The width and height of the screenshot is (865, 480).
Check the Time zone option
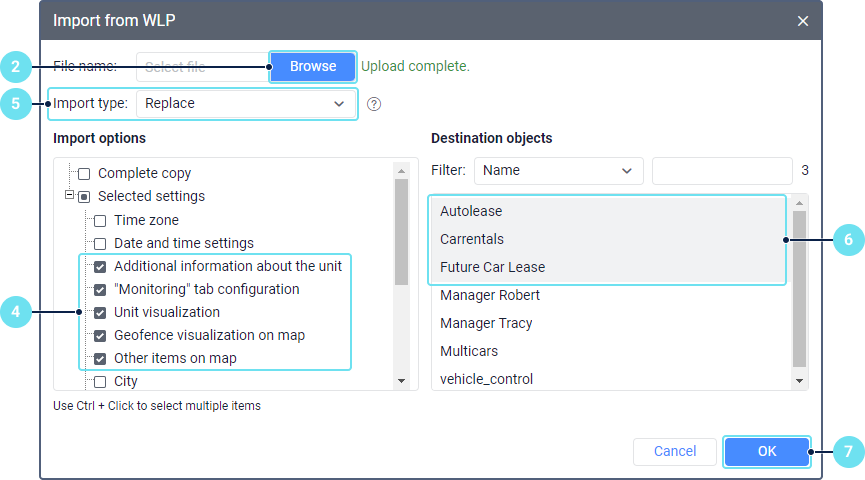point(100,220)
